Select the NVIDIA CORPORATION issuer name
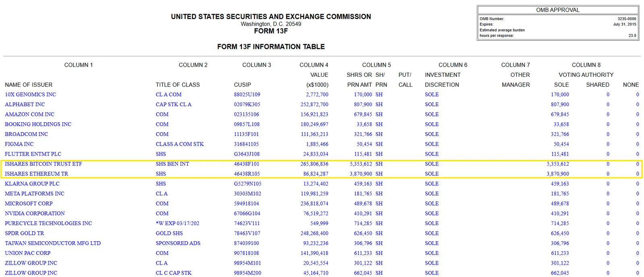The image size is (644, 277). click(35, 213)
